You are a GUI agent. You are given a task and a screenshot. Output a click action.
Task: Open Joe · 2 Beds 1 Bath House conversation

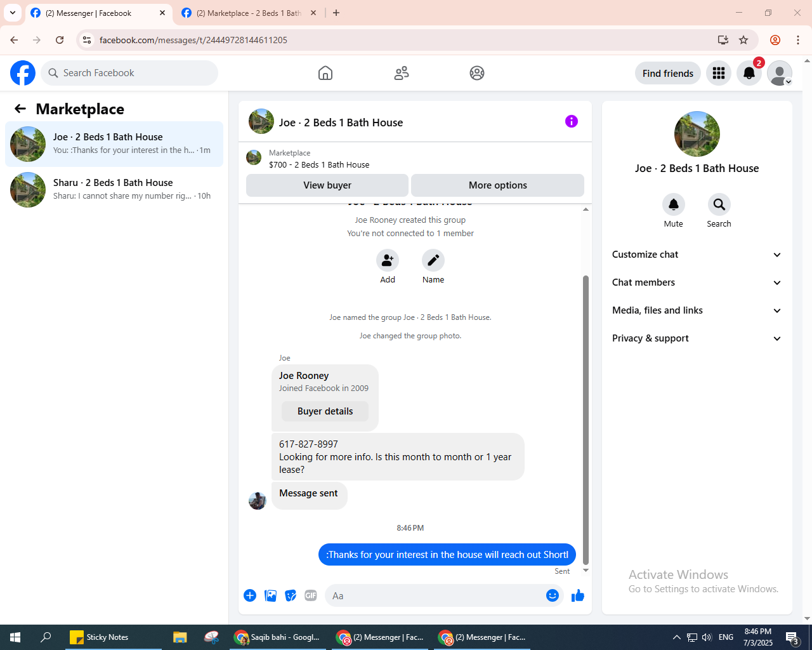click(114, 144)
